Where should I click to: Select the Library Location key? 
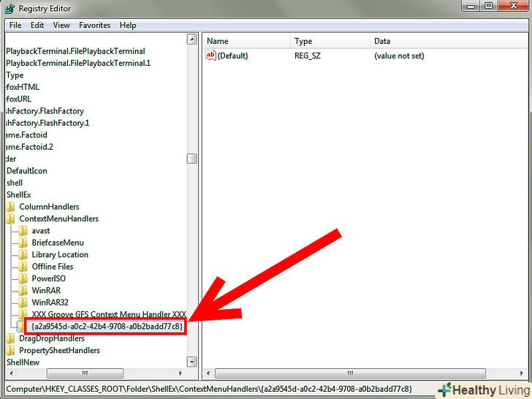click(60, 254)
